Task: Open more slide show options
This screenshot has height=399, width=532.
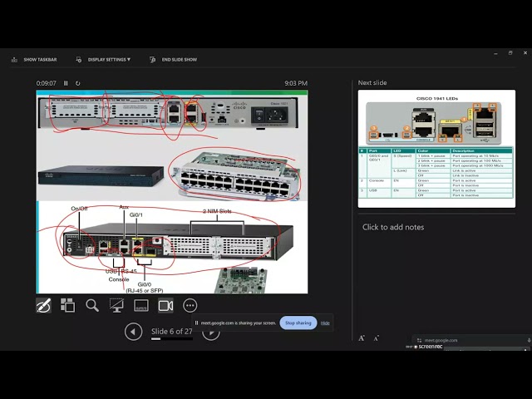Action: pyautogui.click(x=190, y=305)
